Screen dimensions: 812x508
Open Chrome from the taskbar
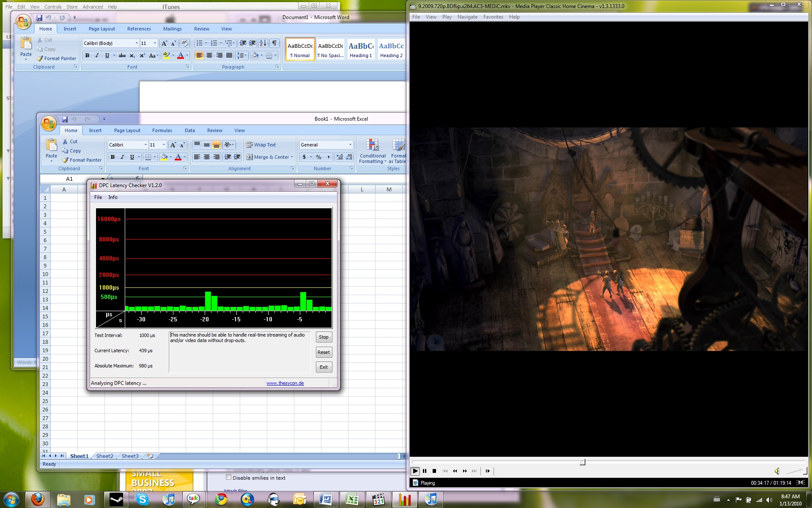(221, 500)
